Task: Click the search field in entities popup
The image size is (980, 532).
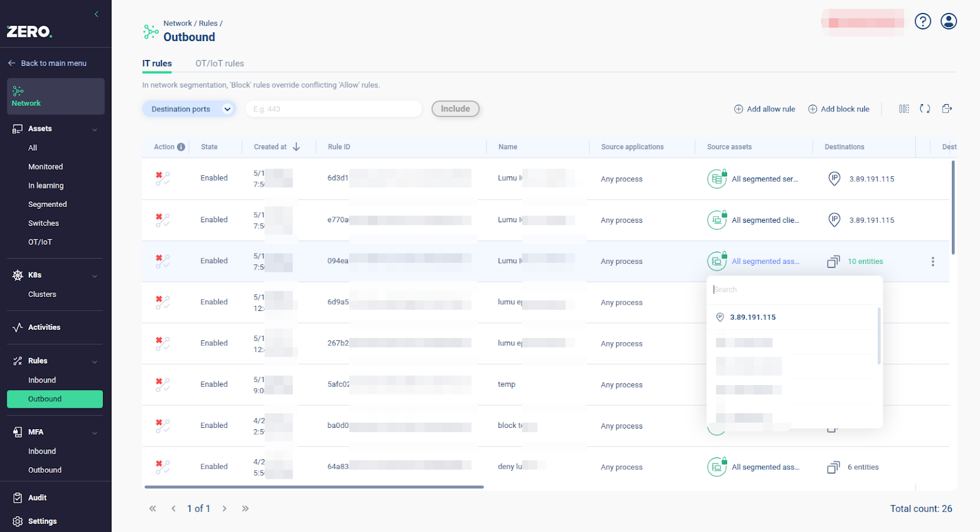Action: pos(794,290)
